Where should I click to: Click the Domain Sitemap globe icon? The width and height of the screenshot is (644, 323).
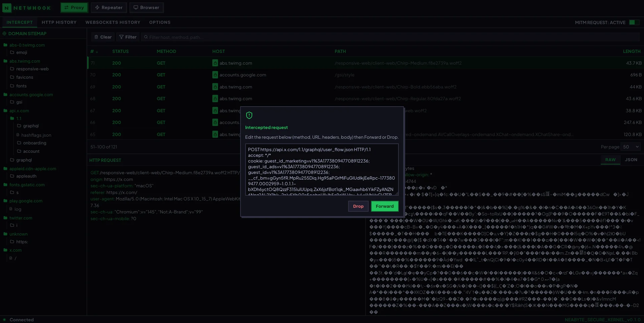tap(5, 34)
